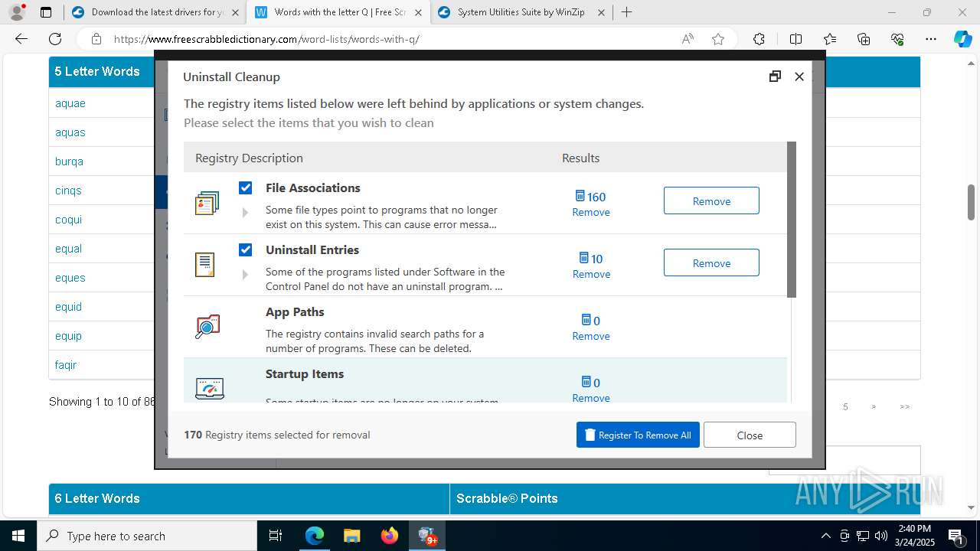Click the Windows taskbar search box
980x551 pixels.
pyautogui.click(x=147, y=536)
